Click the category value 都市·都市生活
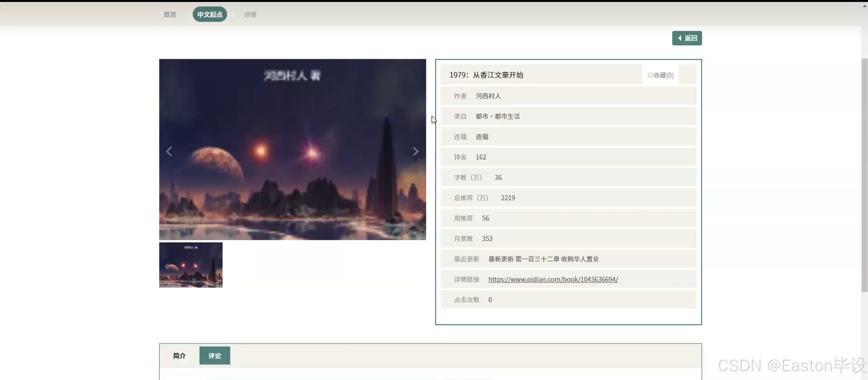This screenshot has width=868, height=380. [x=498, y=116]
